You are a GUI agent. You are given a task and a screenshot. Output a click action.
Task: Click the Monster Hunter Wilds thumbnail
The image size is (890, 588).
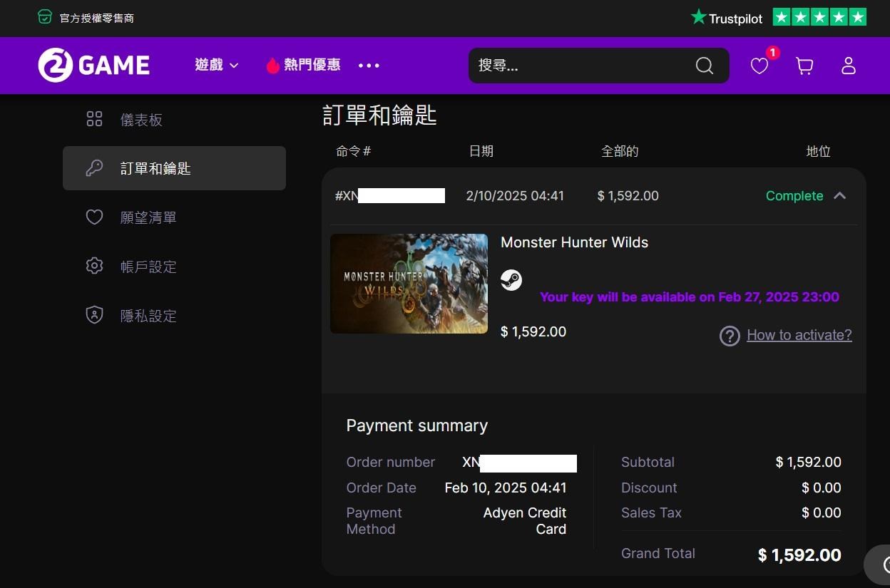pyautogui.click(x=409, y=284)
